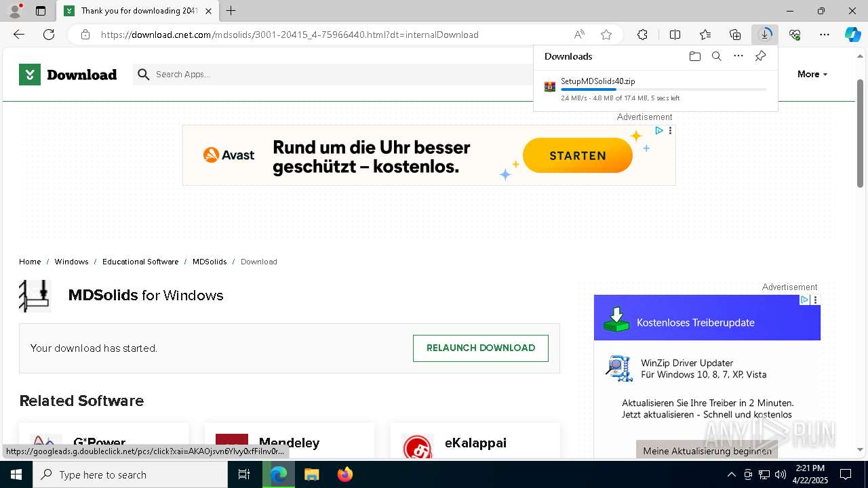Open the Edge profile icon
The width and height of the screenshot is (868, 488).
click(15, 11)
